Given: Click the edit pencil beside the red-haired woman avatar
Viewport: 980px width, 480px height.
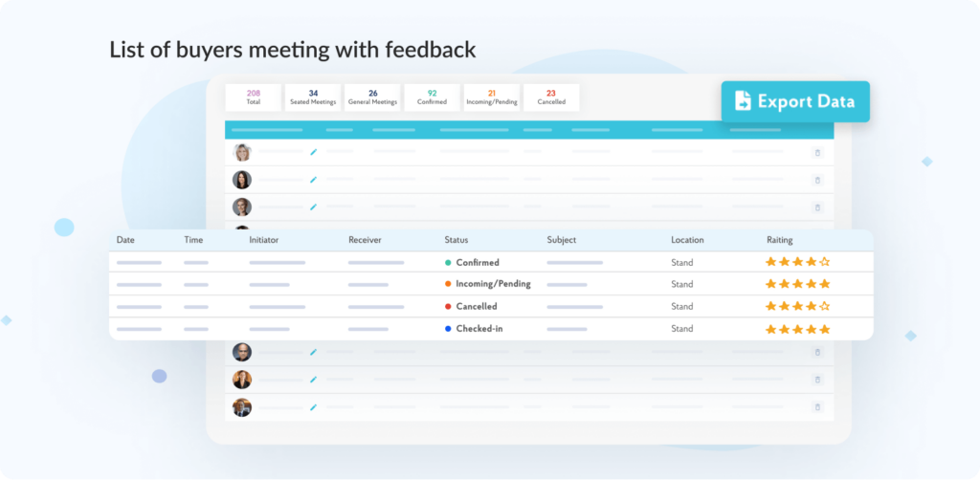Looking at the screenshot, I should click(x=313, y=380).
